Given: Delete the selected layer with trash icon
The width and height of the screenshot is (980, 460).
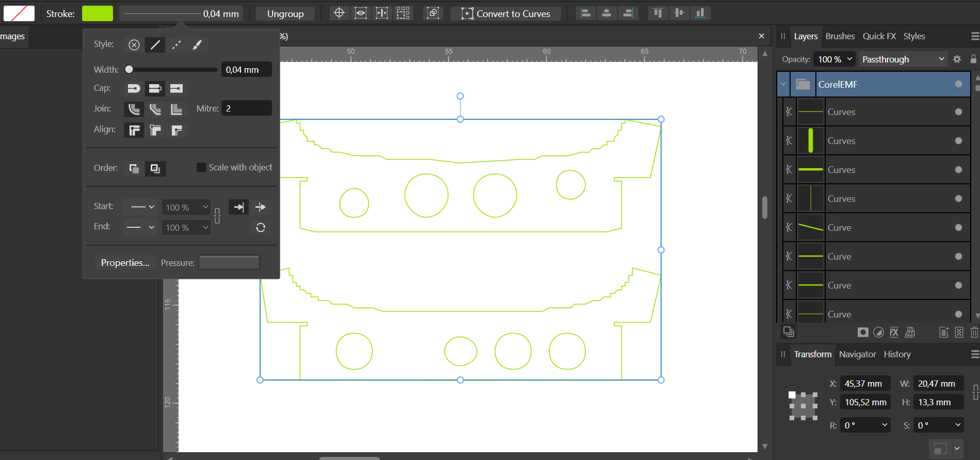Looking at the screenshot, I should 974,332.
